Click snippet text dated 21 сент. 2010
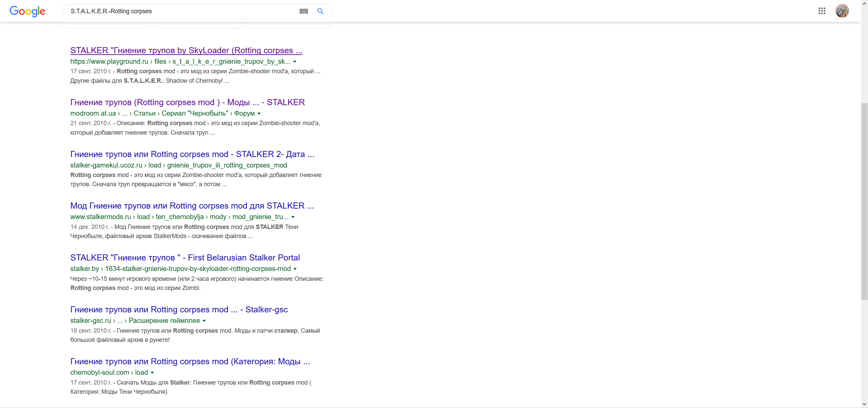The height and width of the screenshot is (408, 868). coord(195,128)
